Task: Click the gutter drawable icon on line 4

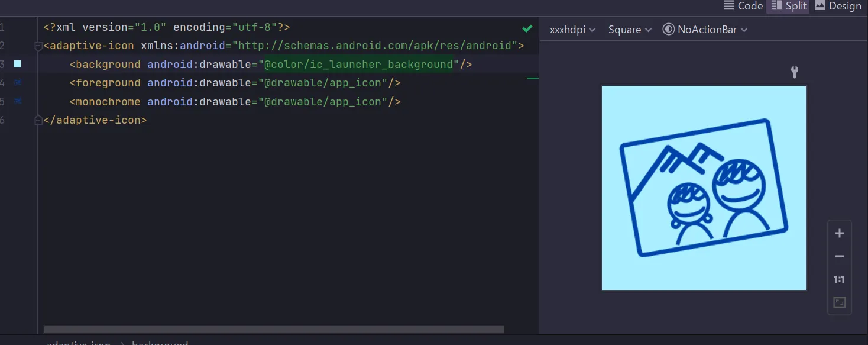Action: (18, 82)
